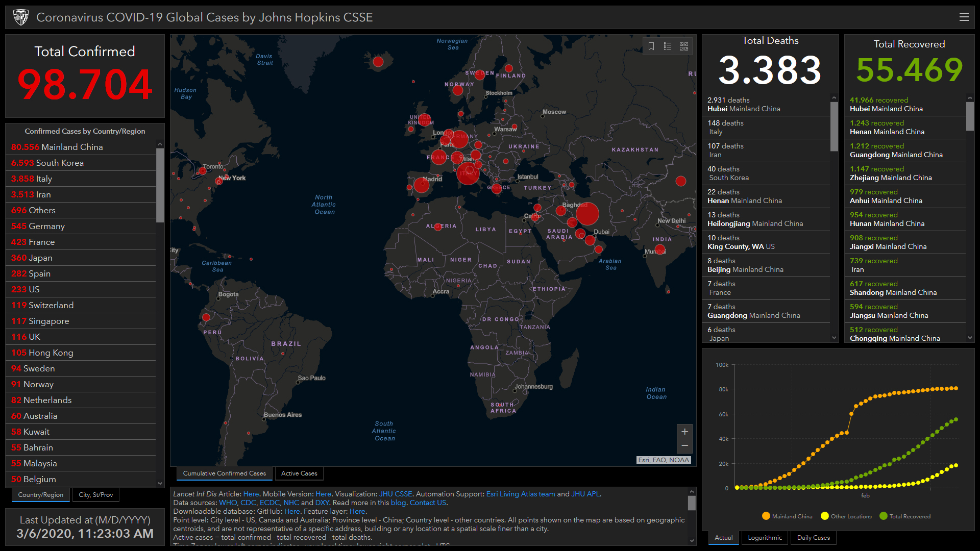
Task: Open the basemap gallery grid icon
Action: tap(684, 46)
